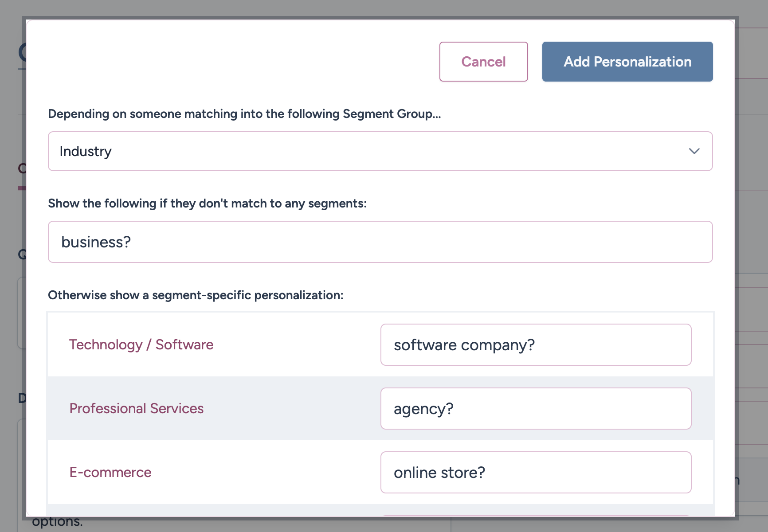Click the E-commerce segment label

[110, 473]
